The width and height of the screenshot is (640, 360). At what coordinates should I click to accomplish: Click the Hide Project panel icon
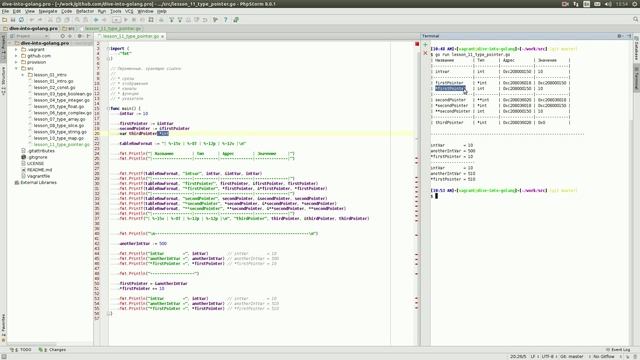point(88,36)
